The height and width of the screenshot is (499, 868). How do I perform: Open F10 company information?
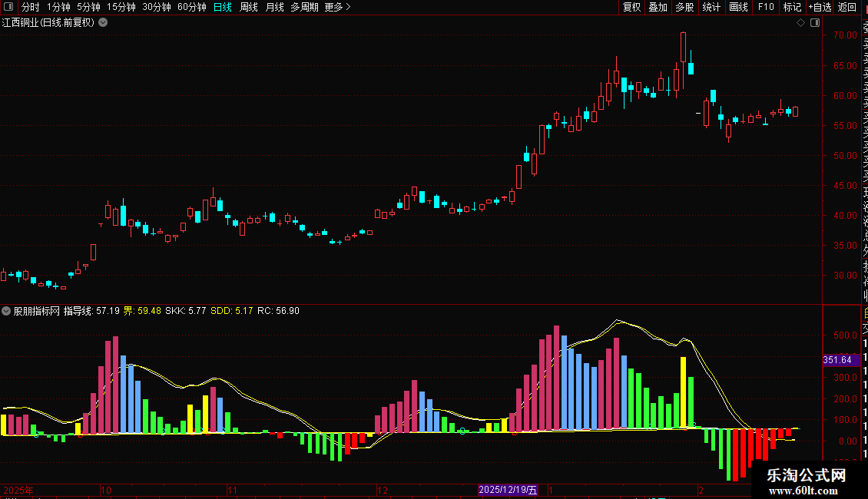[766, 7]
